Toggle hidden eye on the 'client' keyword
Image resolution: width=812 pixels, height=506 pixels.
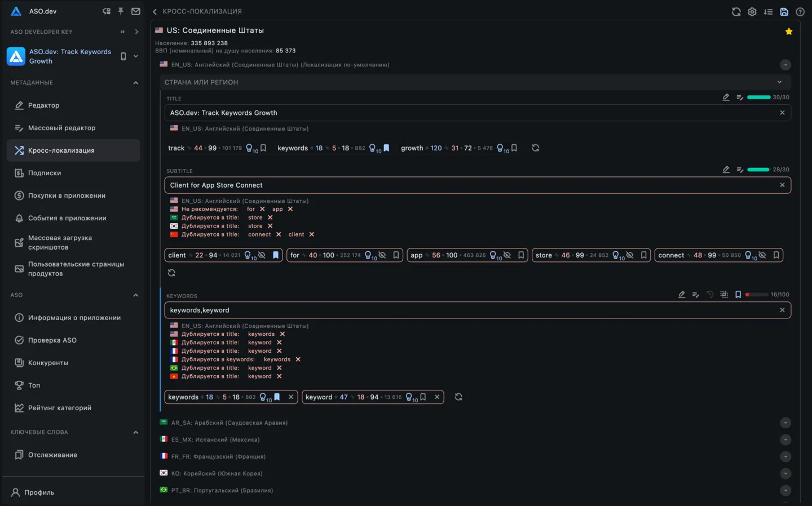pos(262,255)
